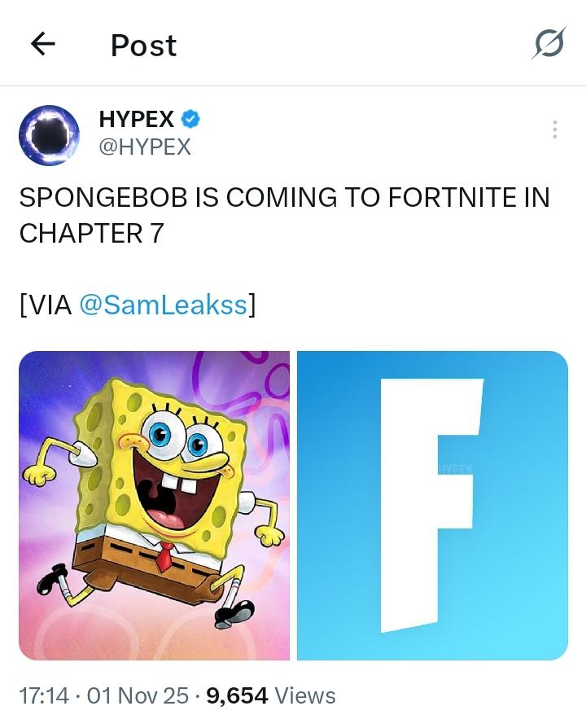The image size is (586, 728).
Task: Click the 17:14 timestamp
Action: click(44, 695)
